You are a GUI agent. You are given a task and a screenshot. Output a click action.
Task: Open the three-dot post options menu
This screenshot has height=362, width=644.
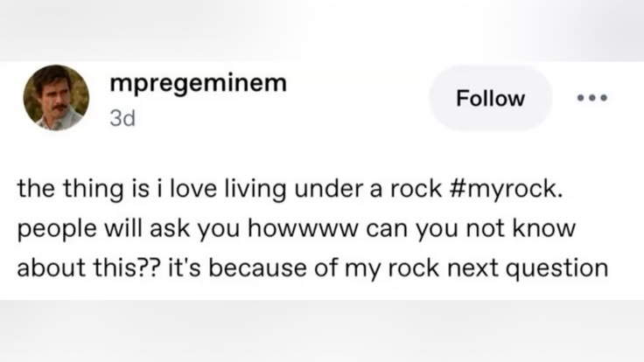pyautogui.click(x=591, y=98)
